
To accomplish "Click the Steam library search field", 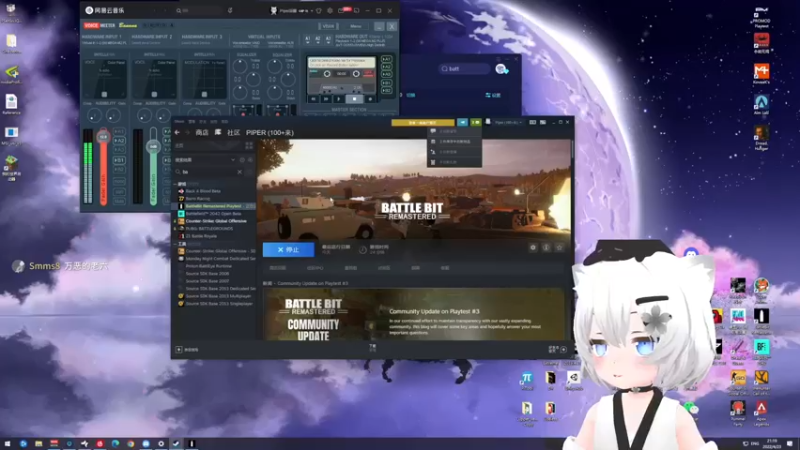I will (x=208, y=172).
